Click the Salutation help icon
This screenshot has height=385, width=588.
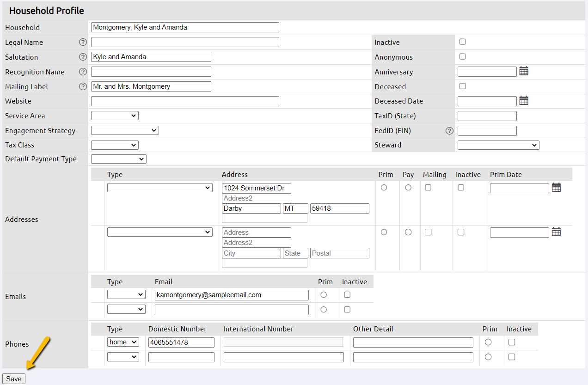[x=83, y=57]
